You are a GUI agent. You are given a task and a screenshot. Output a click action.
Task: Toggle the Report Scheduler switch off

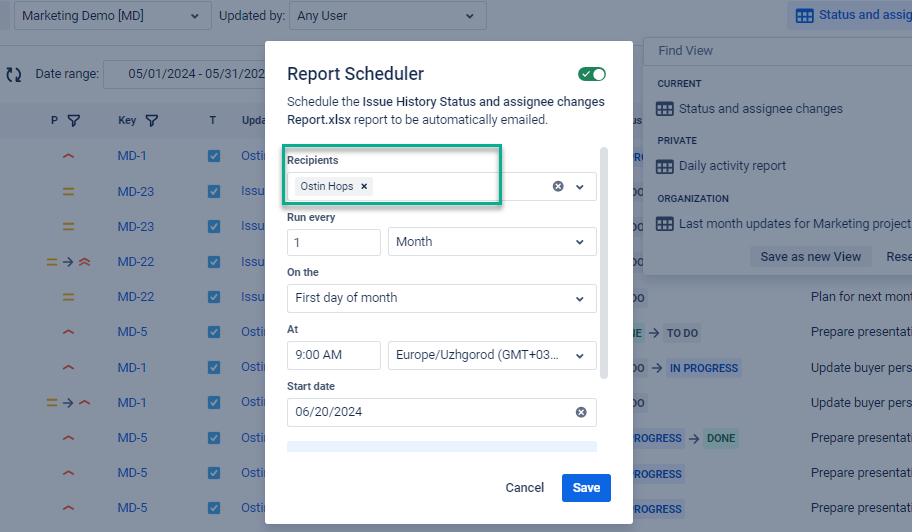[592, 74]
